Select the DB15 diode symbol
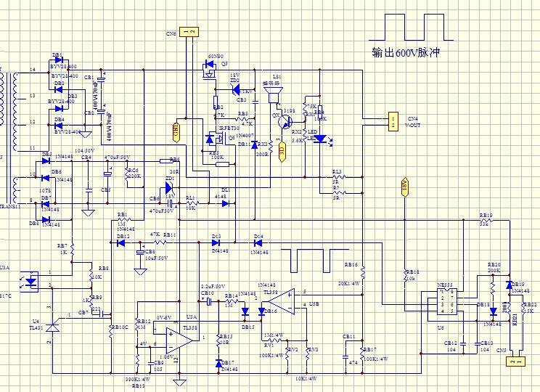 pos(245,311)
